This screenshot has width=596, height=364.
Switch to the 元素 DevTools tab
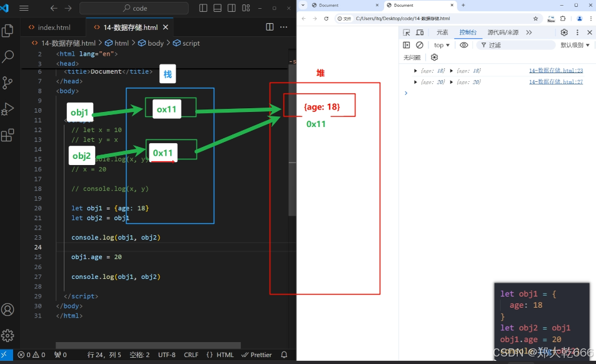(x=442, y=32)
